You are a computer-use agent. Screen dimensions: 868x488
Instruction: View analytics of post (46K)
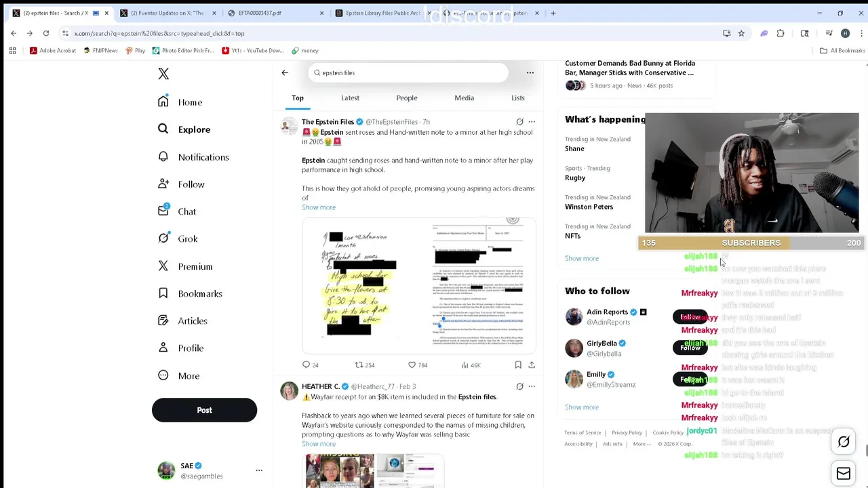click(471, 365)
